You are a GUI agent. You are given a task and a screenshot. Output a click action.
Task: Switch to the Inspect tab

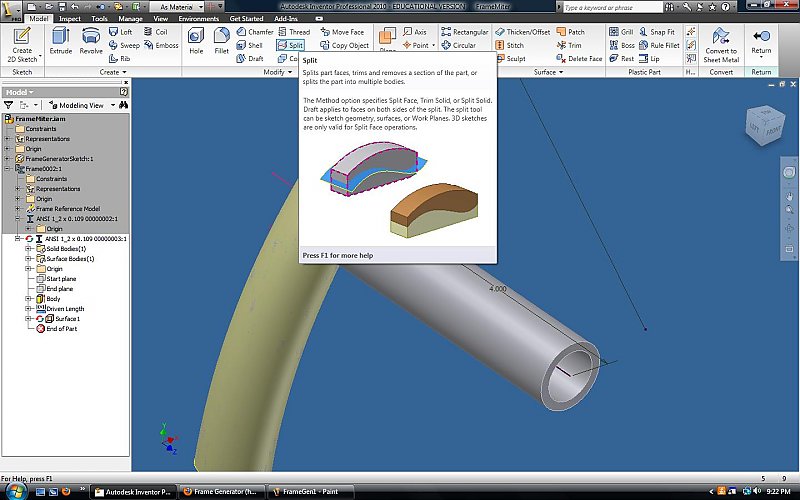[70, 18]
